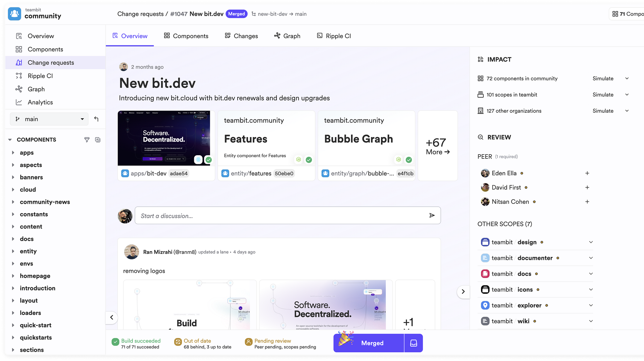Click Simulate for 127 other organizations

pyautogui.click(x=603, y=111)
